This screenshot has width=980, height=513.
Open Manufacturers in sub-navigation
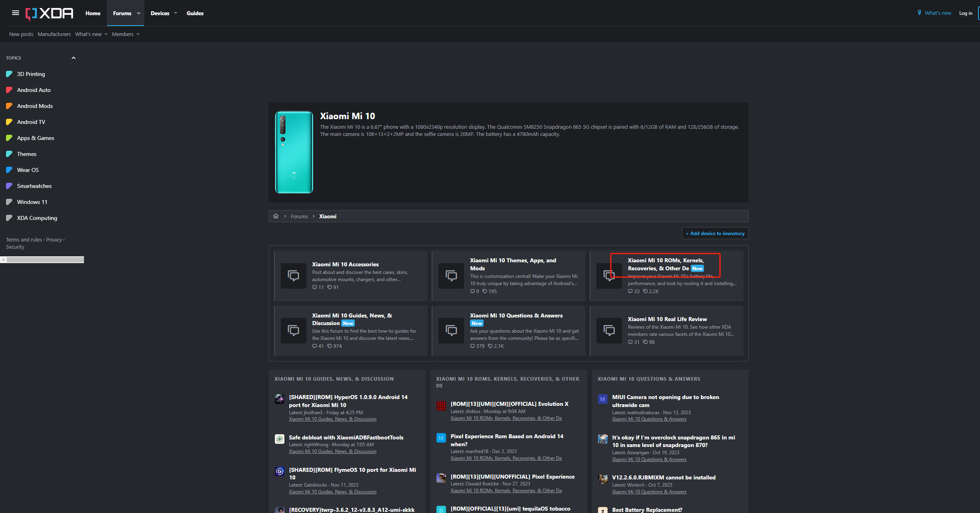(x=54, y=34)
